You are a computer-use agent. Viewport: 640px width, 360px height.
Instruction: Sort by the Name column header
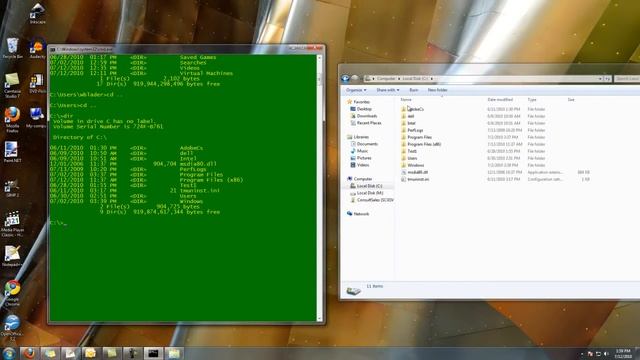tap(406, 100)
